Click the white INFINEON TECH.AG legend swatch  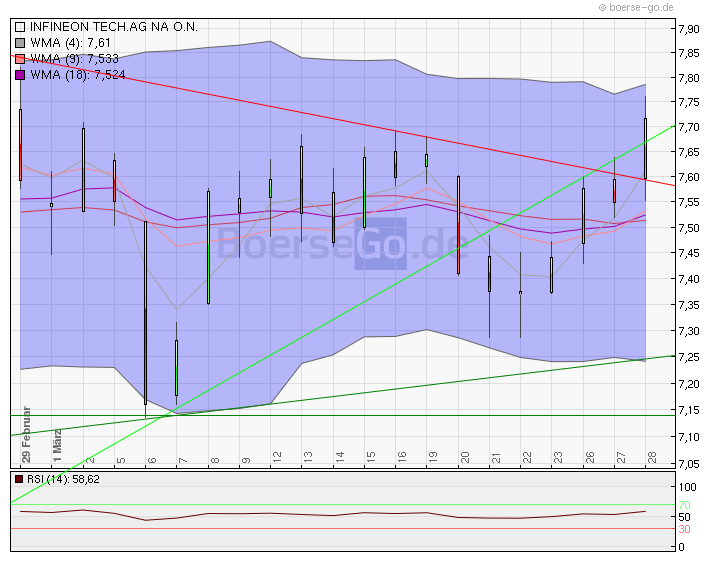(x=20, y=27)
